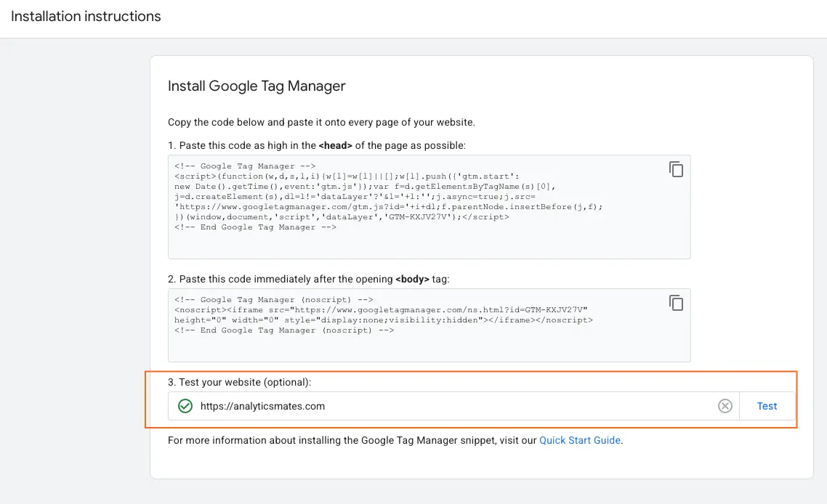Click the Test button
Image resolution: width=827 pixels, height=504 pixels.
(x=767, y=406)
